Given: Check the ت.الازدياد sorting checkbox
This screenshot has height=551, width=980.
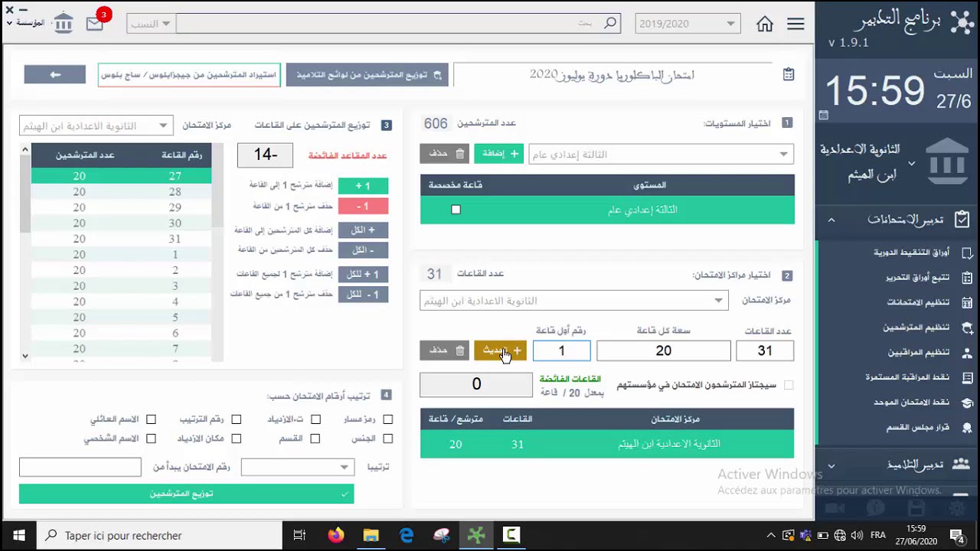Looking at the screenshot, I should click(x=315, y=419).
